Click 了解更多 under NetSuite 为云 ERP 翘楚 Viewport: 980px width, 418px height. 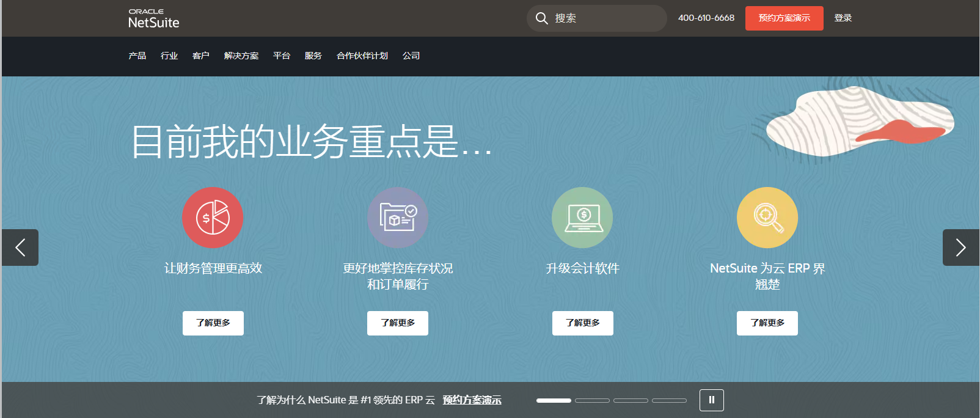[767, 323]
